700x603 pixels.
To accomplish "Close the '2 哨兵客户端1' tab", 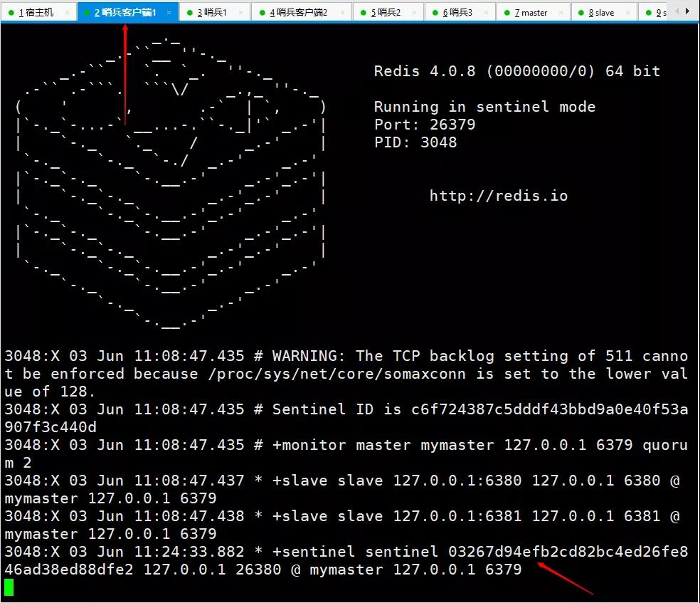I will point(169,13).
